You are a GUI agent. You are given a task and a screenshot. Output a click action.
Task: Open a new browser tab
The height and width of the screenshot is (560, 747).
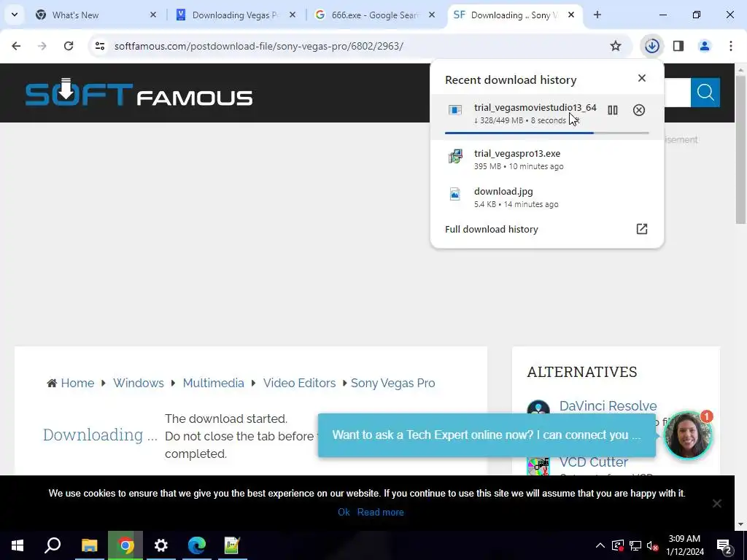click(x=597, y=15)
